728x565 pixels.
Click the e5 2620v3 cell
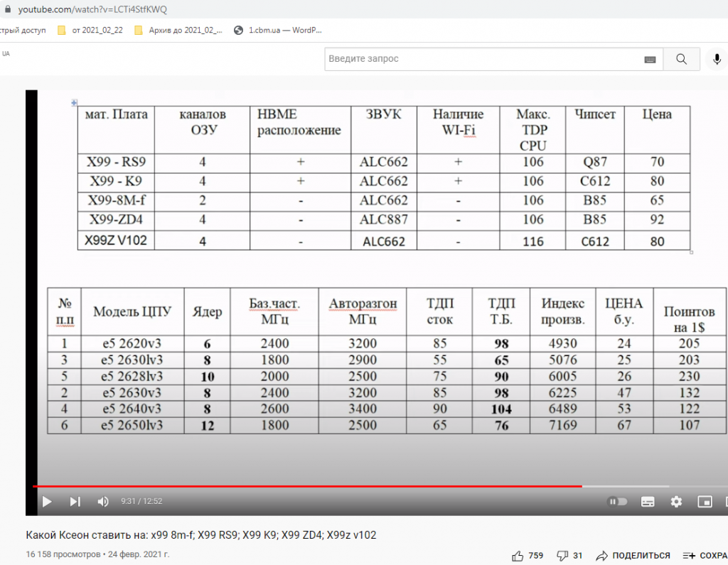(132, 343)
